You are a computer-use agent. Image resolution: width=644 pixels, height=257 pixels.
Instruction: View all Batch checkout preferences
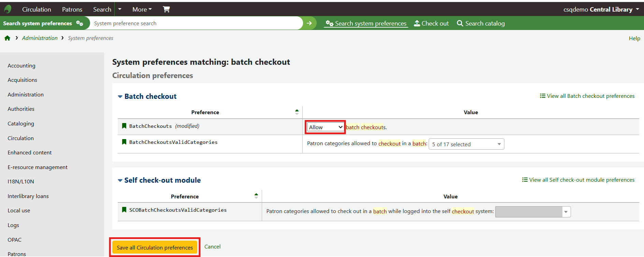click(x=587, y=96)
